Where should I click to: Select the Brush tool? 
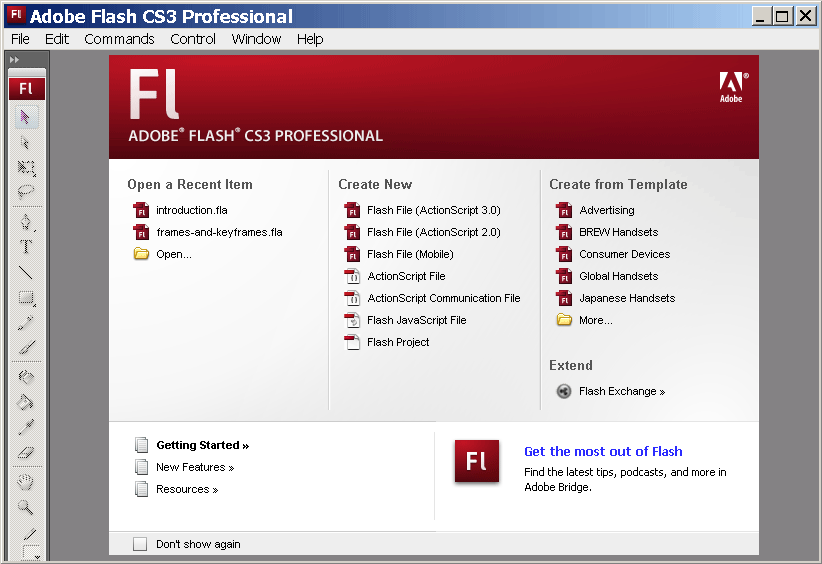pyautogui.click(x=26, y=348)
